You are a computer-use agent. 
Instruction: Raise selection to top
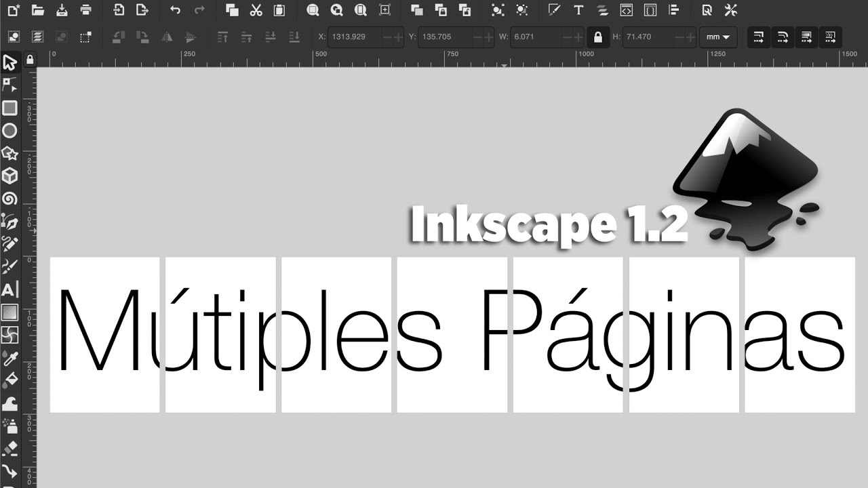click(222, 37)
